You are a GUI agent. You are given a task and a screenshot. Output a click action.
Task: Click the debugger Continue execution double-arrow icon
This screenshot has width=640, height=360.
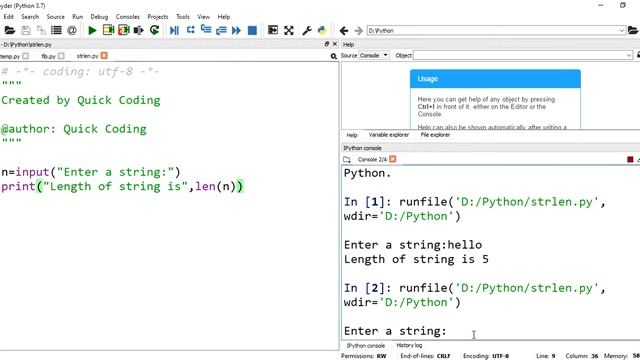point(236,30)
